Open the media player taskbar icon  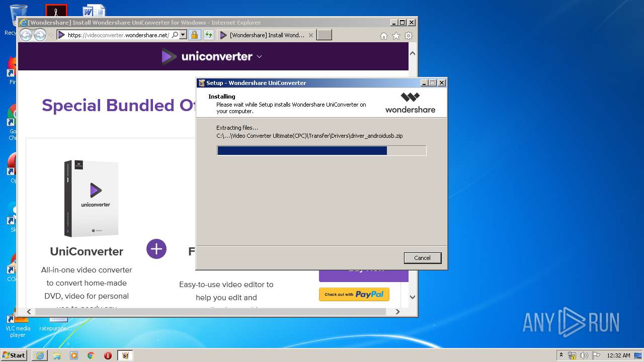(x=74, y=355)
